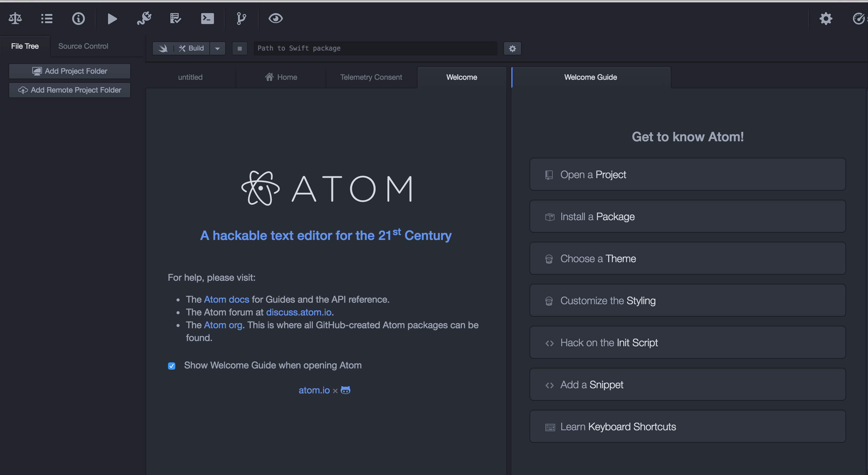Focus the Path to Swift package field

tap(375, 48)
